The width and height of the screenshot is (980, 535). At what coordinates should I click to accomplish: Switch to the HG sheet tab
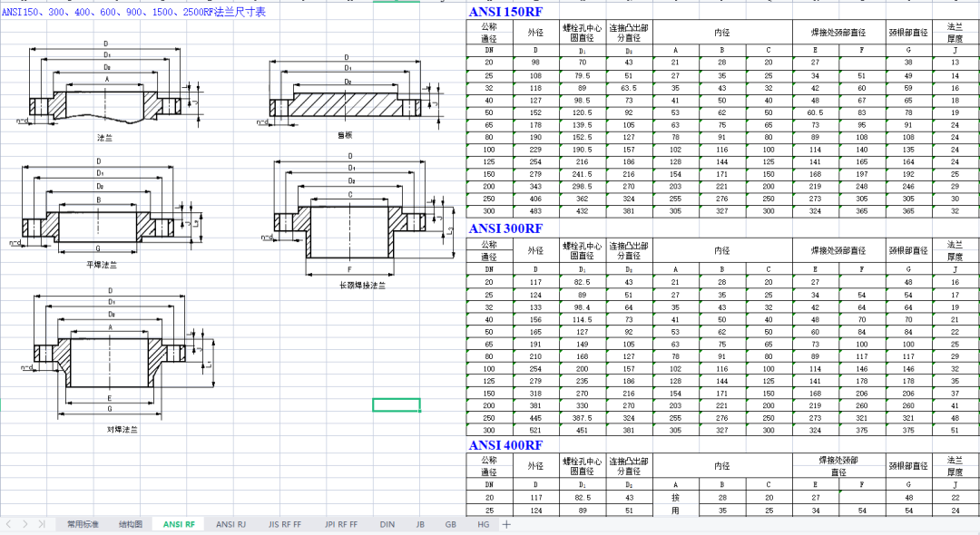pyautogui.click(x=483, y=524)
